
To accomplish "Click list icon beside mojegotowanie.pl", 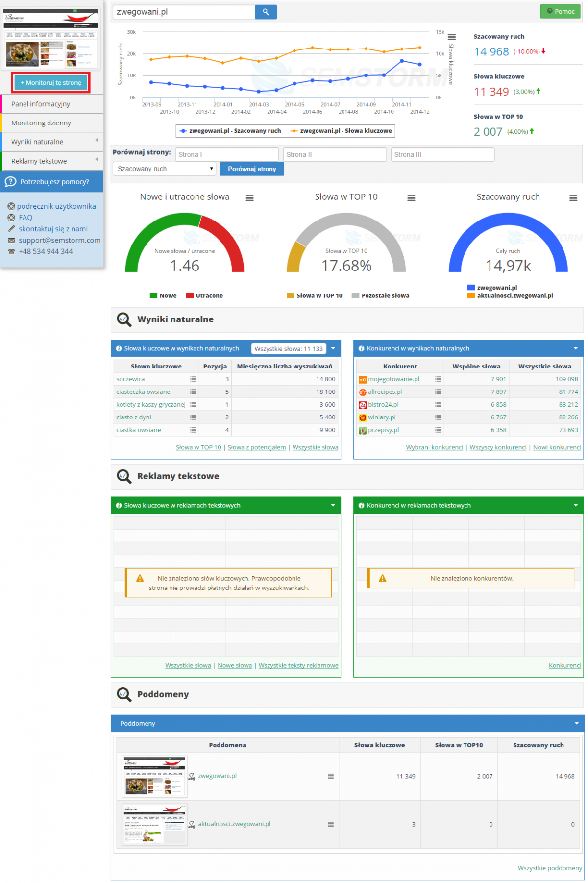I will pyautogui.click(x=438, y=379).
